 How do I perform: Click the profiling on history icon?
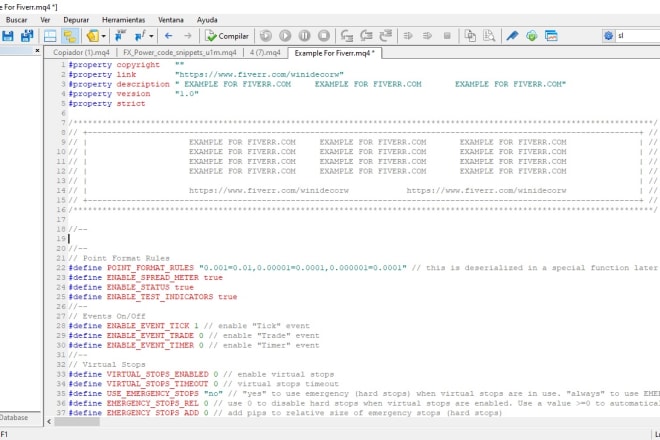click(427, 36)
